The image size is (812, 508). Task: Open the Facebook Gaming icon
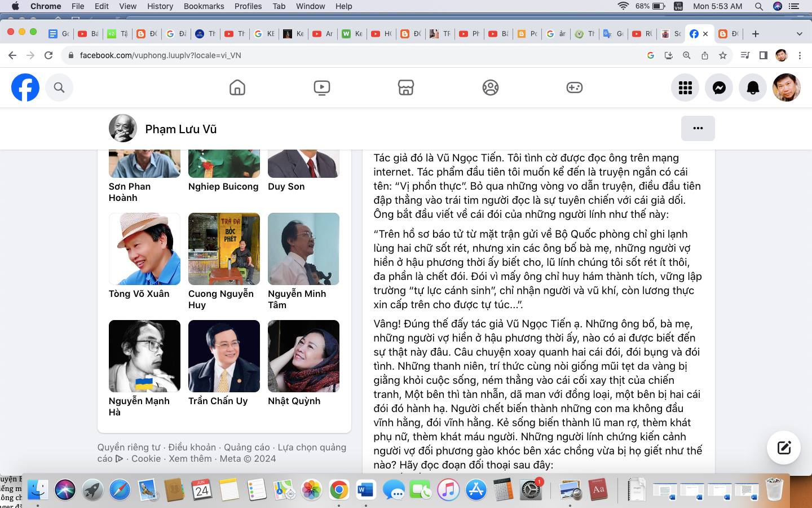click(x=574, y=87)
